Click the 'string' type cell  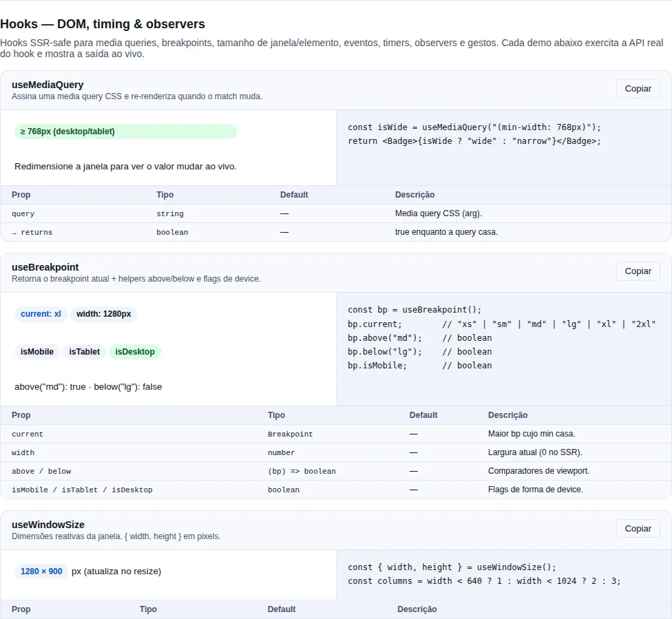169,213
